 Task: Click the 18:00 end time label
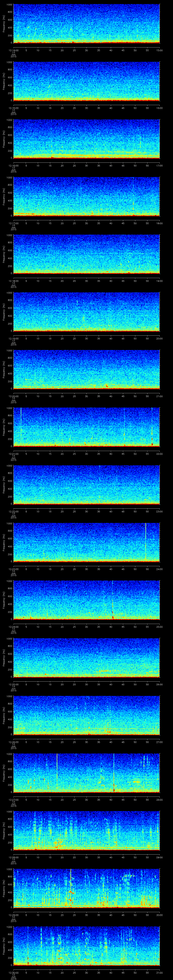[159, 223]
